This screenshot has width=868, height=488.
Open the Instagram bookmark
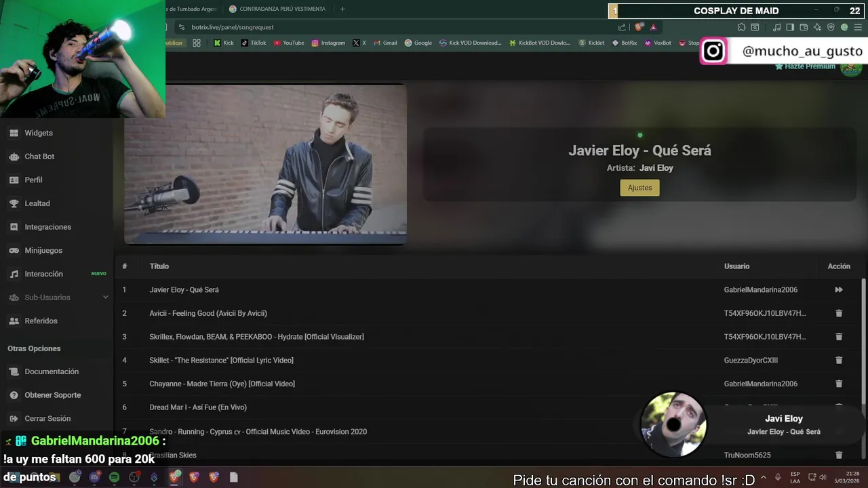pos(328,43)
